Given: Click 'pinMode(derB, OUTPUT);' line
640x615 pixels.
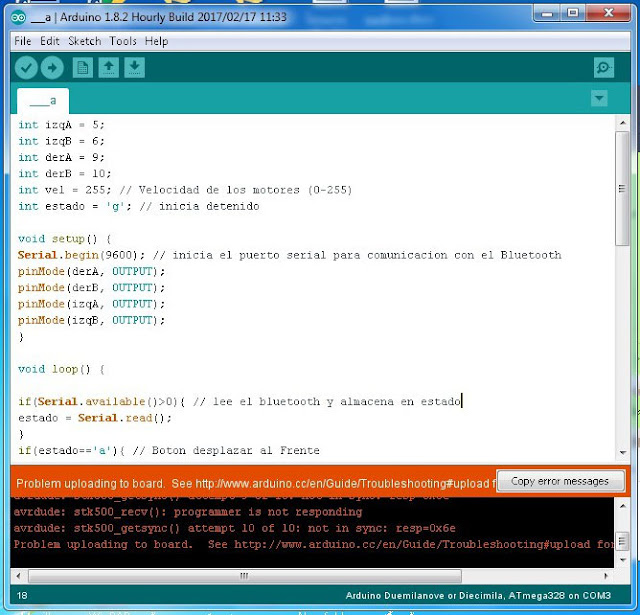Looking at the screenshot, I should [x=91, y=288].
